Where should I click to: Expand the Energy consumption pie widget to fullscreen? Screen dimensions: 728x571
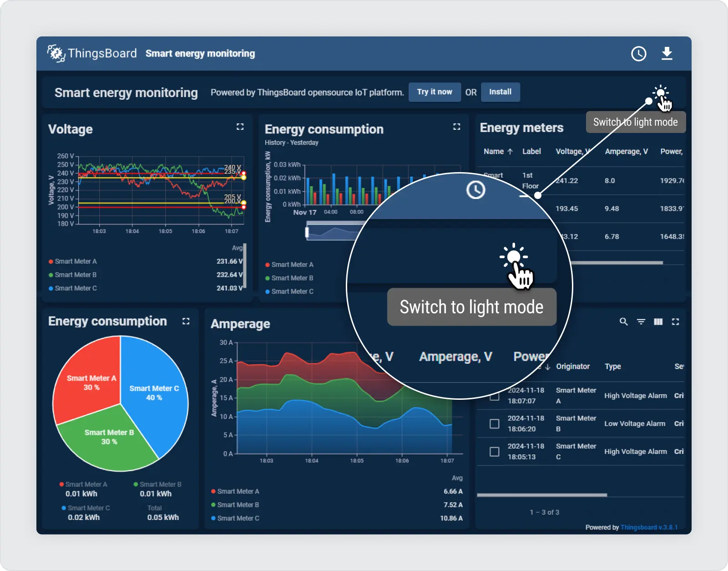pyautogui.click(x=186, y=321)
